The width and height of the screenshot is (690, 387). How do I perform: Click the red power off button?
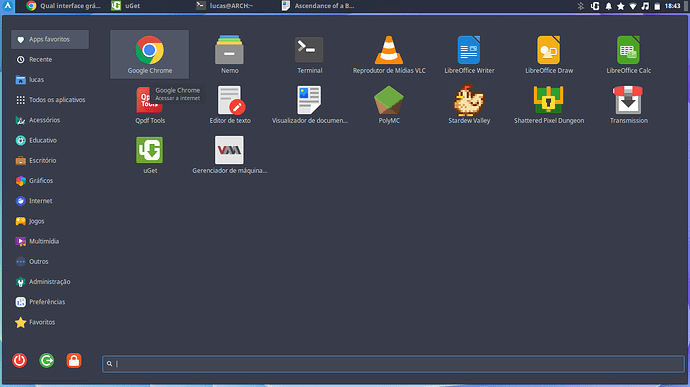19,361
